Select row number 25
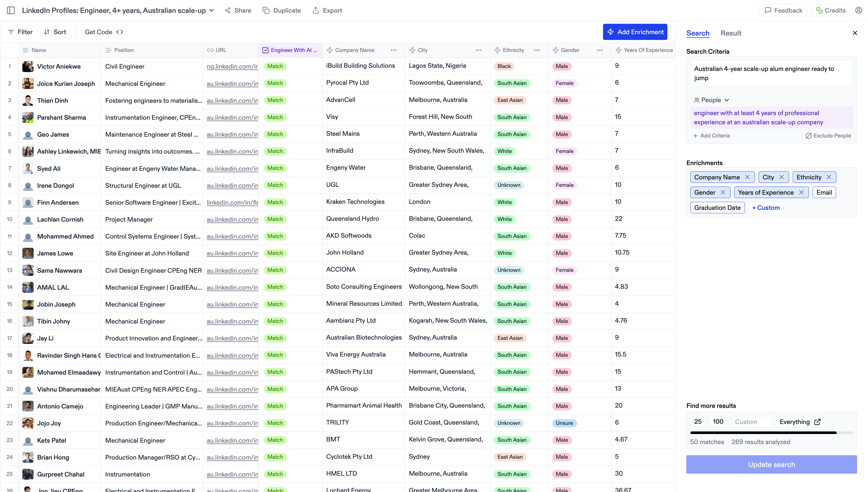Image resolution: width=868 pixels, height=492 pixels. [x=9, y=474]
